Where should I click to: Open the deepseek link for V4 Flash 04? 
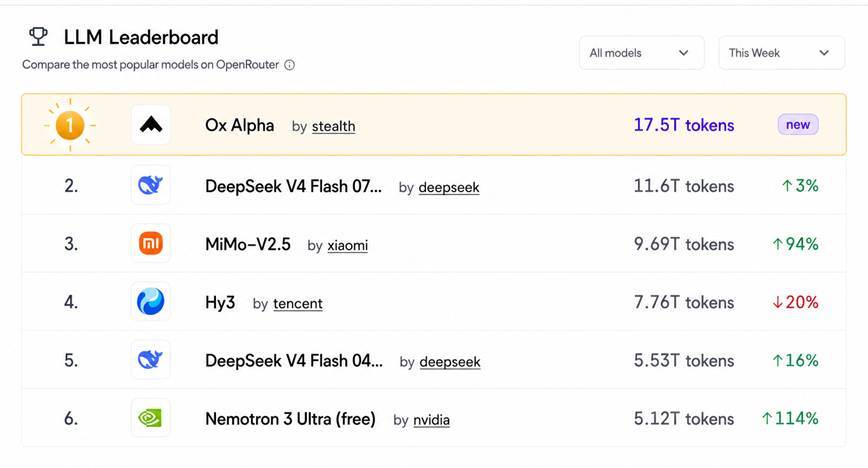(450, 362)
